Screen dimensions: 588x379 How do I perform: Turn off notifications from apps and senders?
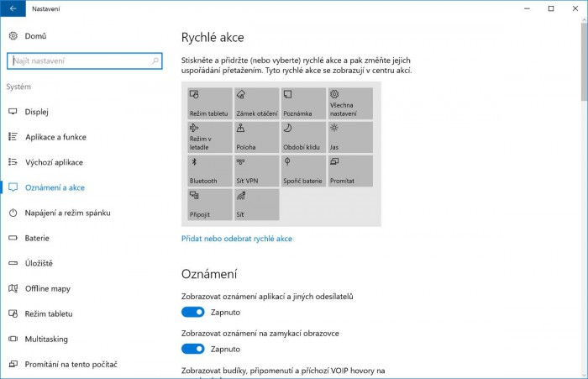(193, 312)
